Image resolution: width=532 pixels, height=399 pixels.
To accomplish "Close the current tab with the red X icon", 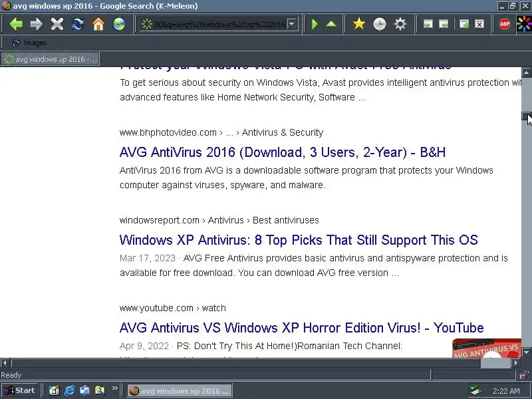I will click(x=479, y=24).
